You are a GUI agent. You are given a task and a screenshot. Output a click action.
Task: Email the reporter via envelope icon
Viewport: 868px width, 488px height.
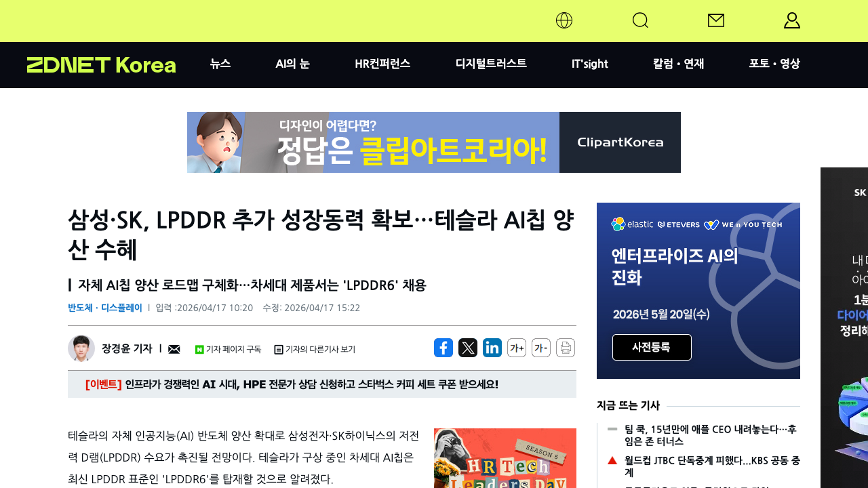pos(174,349)
